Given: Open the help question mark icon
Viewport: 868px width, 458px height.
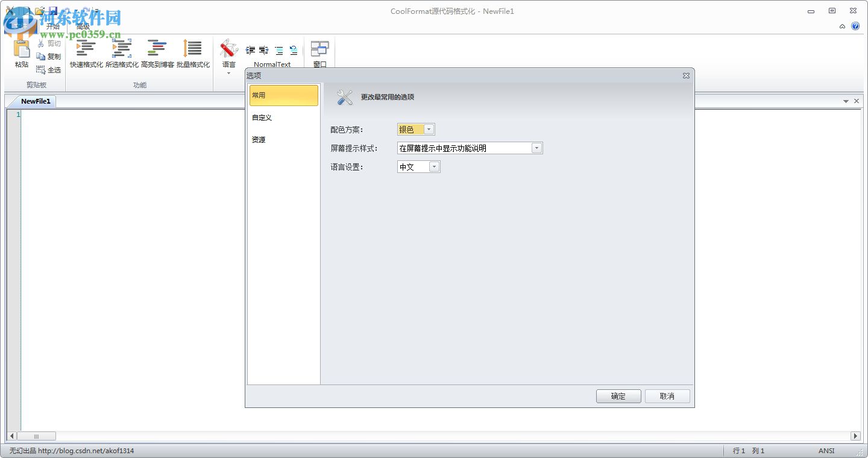Looking at the screenshot, I should 856,26.
